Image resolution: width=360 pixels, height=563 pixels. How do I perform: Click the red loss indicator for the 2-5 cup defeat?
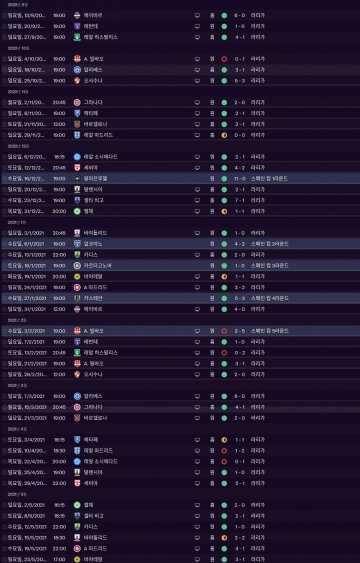[224, 331]
